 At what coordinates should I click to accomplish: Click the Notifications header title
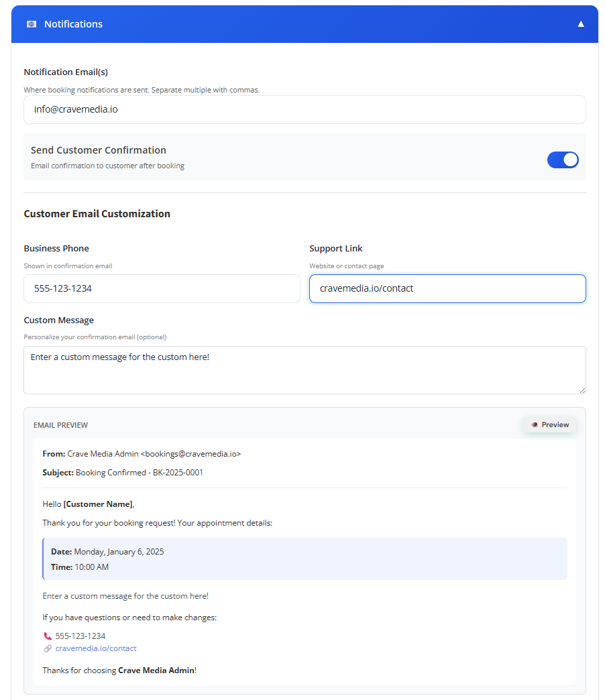tap(73, 24)
